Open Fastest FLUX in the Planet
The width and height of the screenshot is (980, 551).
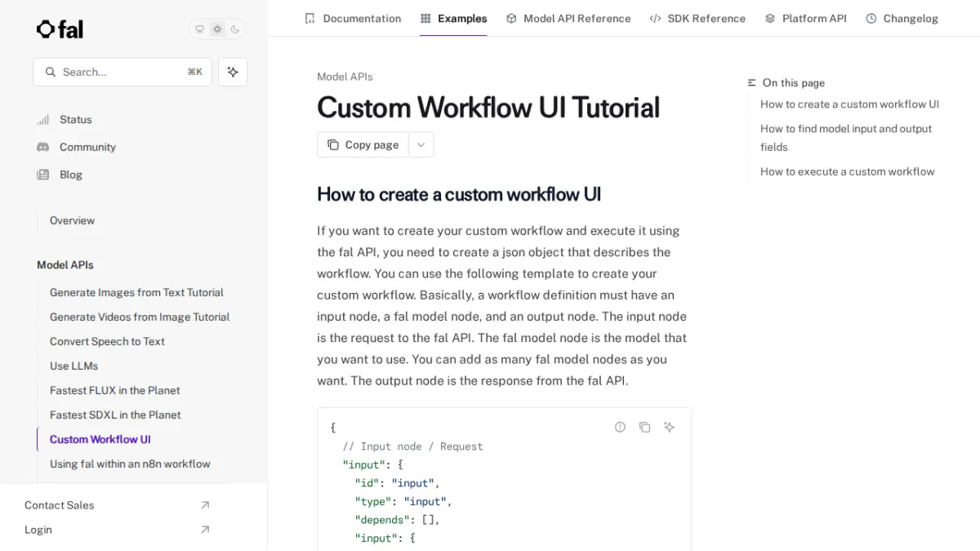115,390
